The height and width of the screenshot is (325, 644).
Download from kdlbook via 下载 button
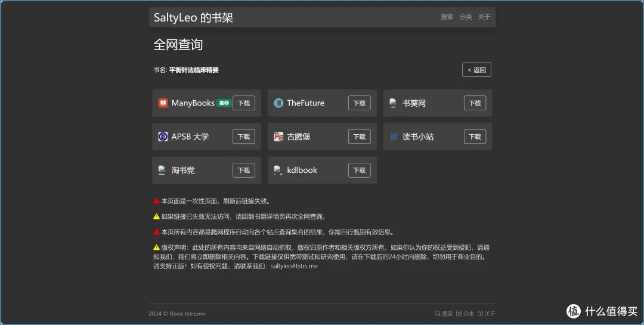click(360, 170)
